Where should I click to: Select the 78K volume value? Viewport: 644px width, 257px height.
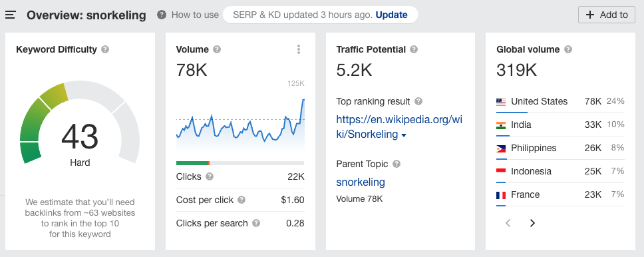coord(192,70)
